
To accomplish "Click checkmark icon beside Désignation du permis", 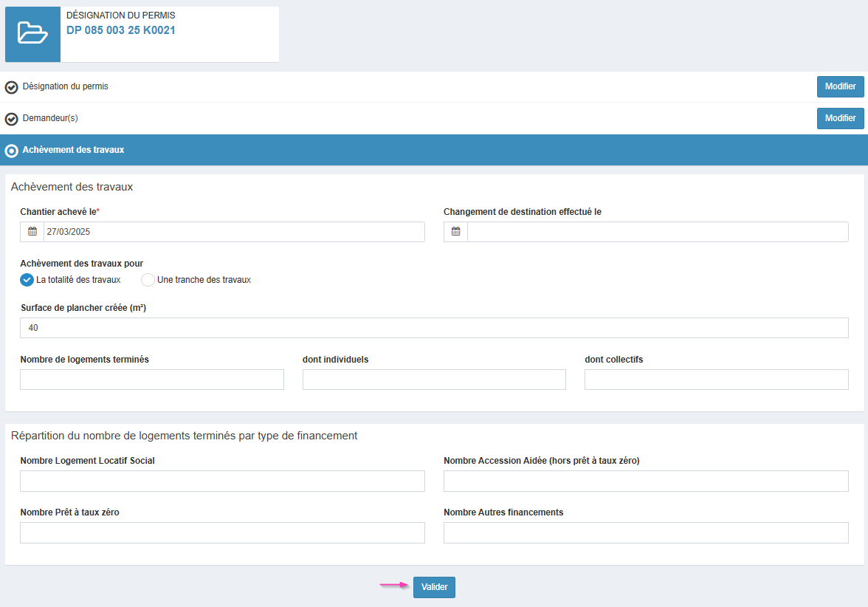I will click(12, 88).
